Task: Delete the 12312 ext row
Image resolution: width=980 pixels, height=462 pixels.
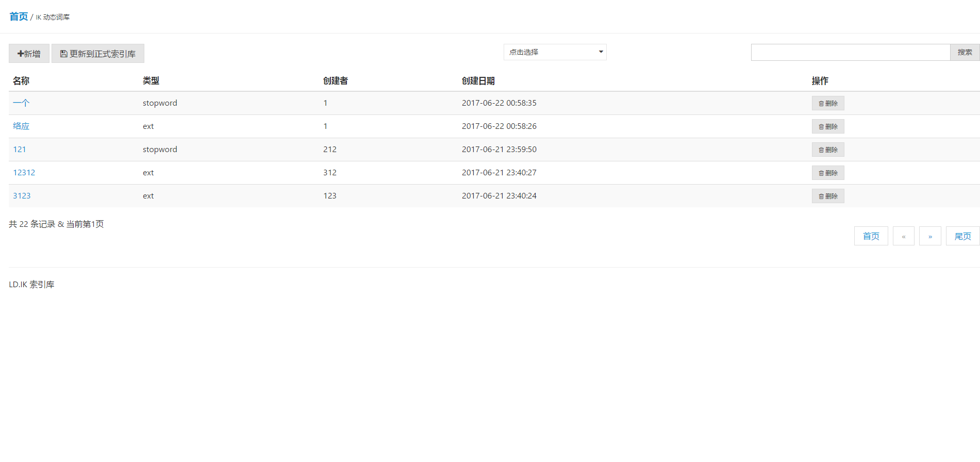Action: tap(827, 173)
